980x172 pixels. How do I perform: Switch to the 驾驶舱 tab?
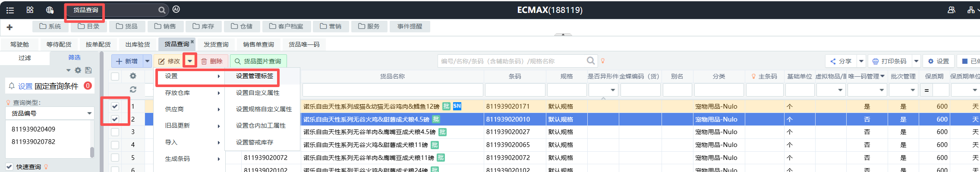tap(20, 44)
